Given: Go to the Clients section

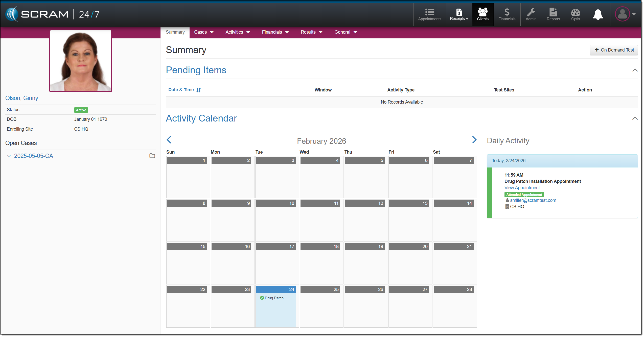Looking at the screenshot, I should coord(482,14).
